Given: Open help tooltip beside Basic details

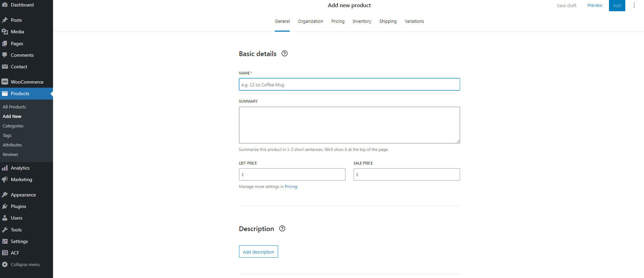Looking at the screenshot, I should [x=285, y=53].
